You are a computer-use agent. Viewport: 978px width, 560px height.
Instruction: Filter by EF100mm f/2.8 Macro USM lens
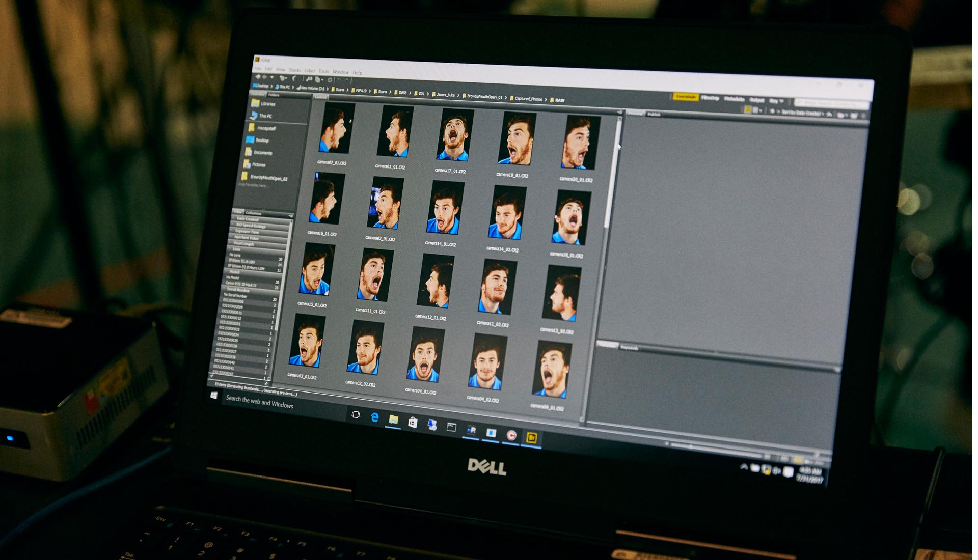[246, 267]
